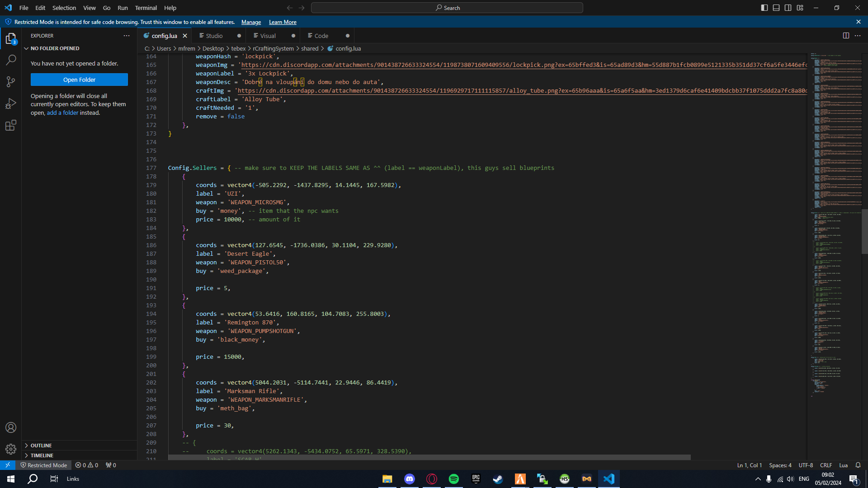Open the Terminal menu

(x=146, y=8)
